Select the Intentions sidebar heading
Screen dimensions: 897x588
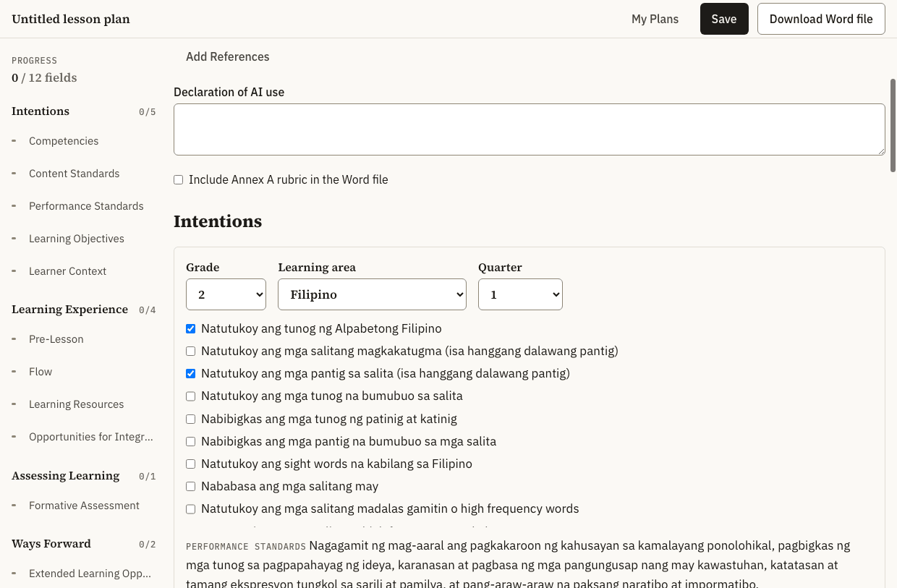tap(41, 111)
